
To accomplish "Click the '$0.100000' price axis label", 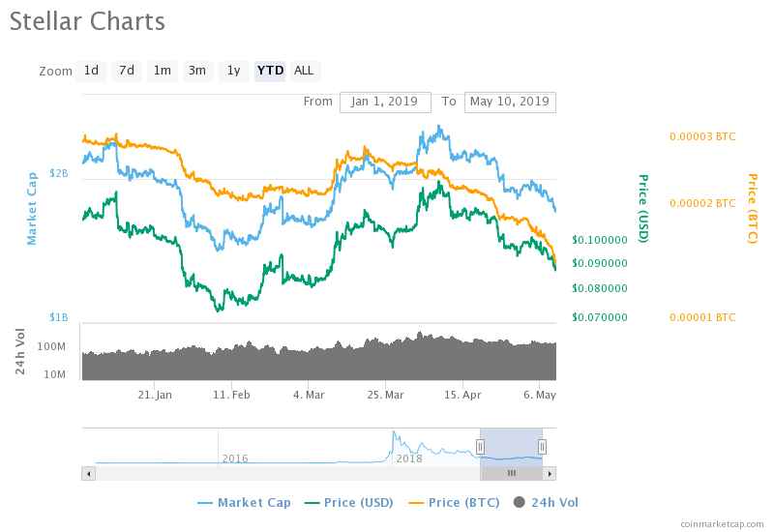I will click(x=599, y=240).
